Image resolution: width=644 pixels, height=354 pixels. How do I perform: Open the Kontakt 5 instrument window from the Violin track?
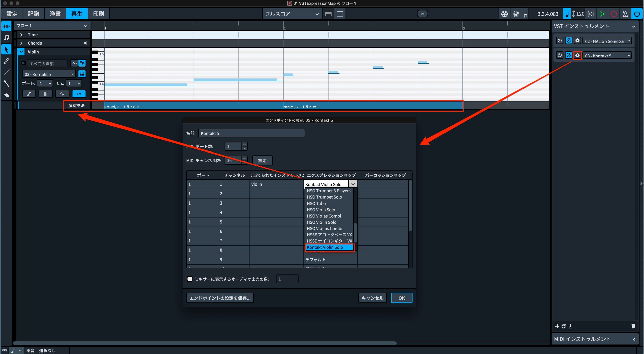[82, 74]
